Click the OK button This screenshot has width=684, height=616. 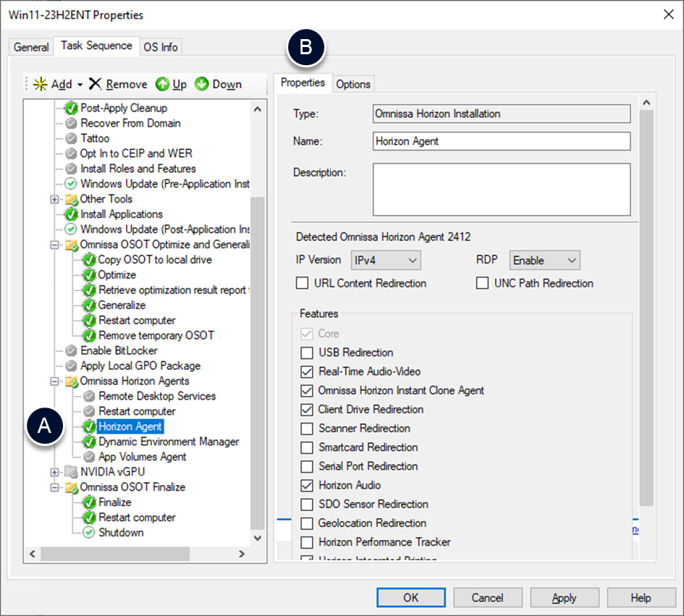tap(410, 598)
